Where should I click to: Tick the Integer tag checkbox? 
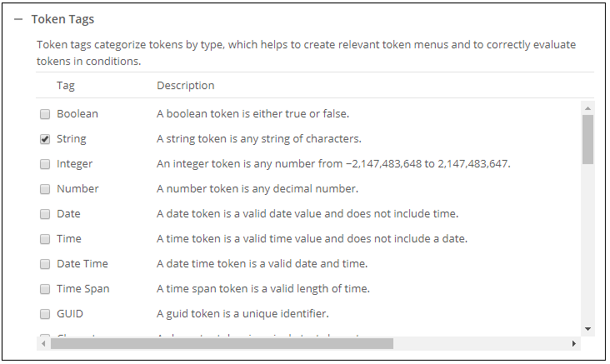(45, 164)
